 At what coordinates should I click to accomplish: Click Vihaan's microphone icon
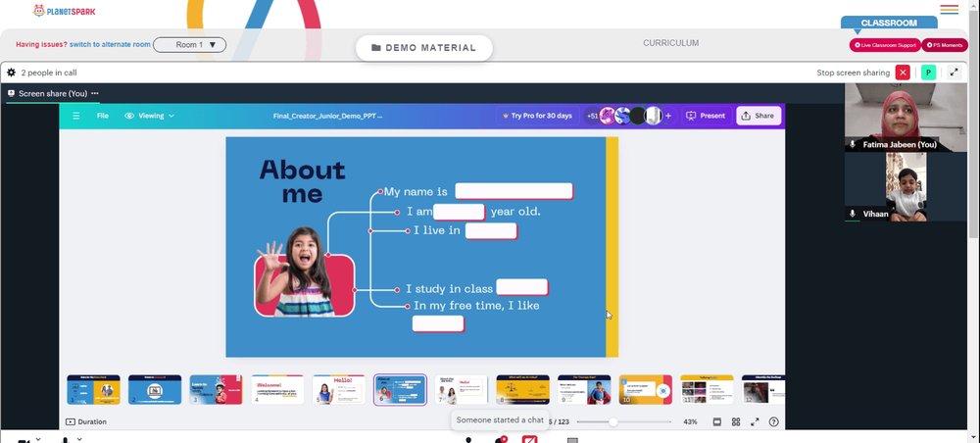852,214
